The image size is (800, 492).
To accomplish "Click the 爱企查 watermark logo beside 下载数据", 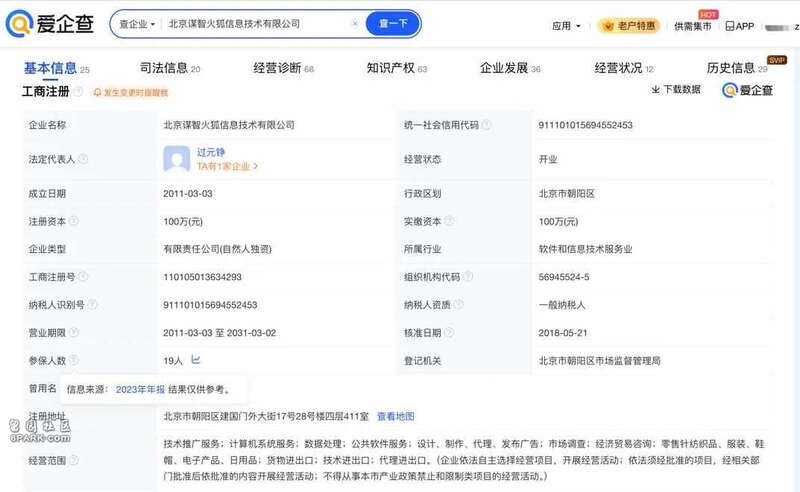I will tap(747, 90).
